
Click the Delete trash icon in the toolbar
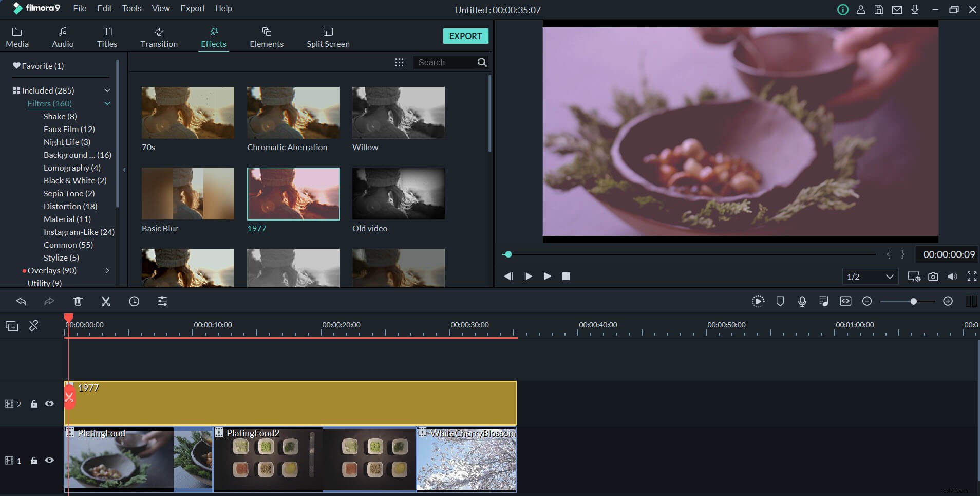coord(78,301)
